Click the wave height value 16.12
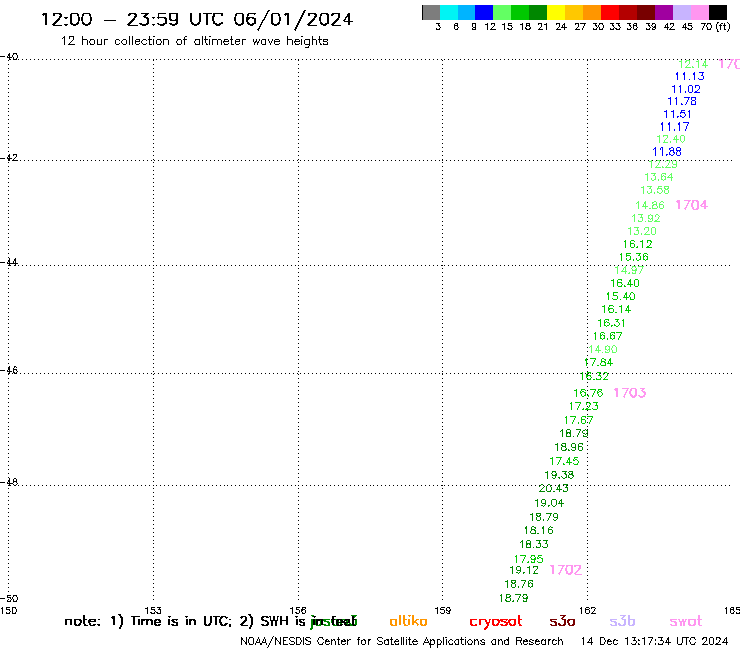Image resolution: width=740 pixels, height=650 pixels. 638,245
